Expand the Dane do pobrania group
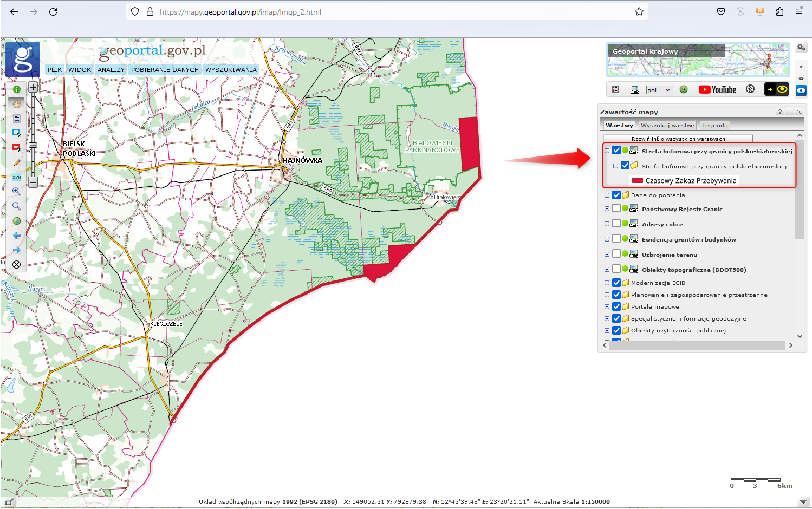The width and height of the screenshot is (812, 509). (x=607, y=195)
